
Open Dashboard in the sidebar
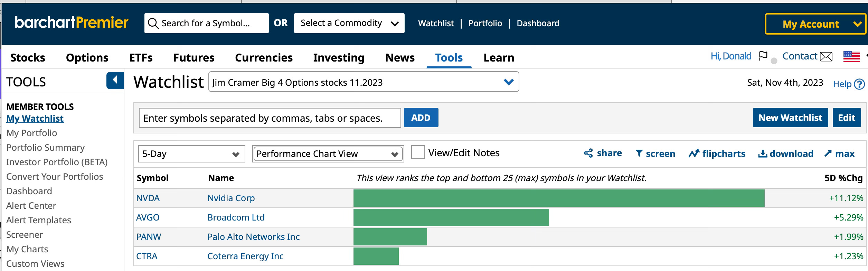(x=29, y=191)
